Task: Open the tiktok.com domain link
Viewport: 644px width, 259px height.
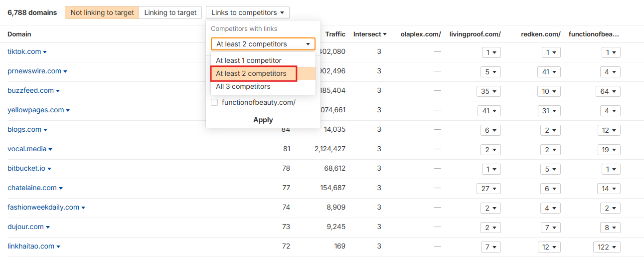Action: (24, 51)
